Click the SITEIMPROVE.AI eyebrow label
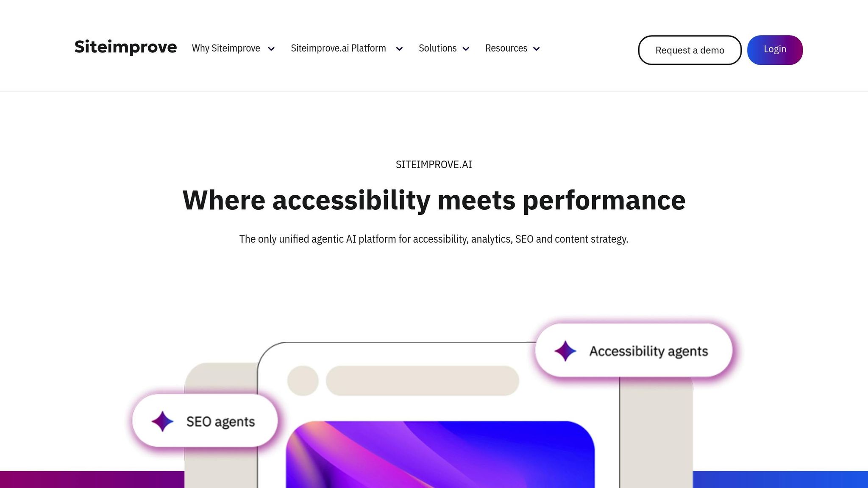Screen dimensions: 868x488 click(434, 164)
